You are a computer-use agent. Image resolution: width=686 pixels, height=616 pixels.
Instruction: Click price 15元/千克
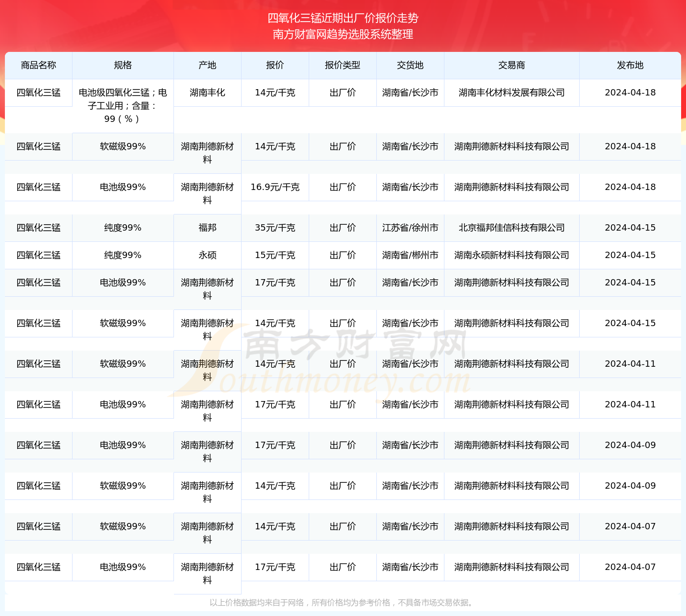click(x=275, y=255)
